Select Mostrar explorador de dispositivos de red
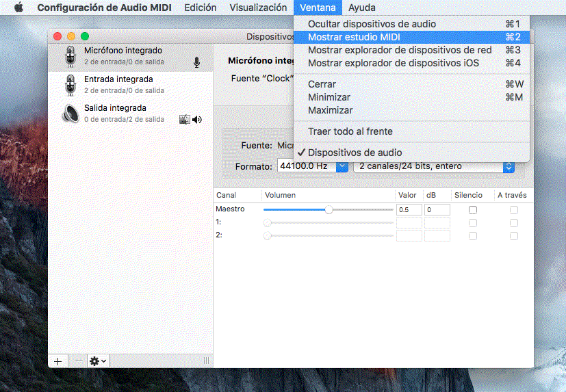Screen dimensions: 566x392 click(400, 50)
